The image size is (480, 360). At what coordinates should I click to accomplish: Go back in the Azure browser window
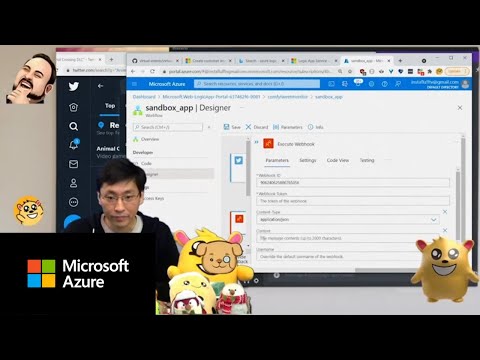[133, 71]
